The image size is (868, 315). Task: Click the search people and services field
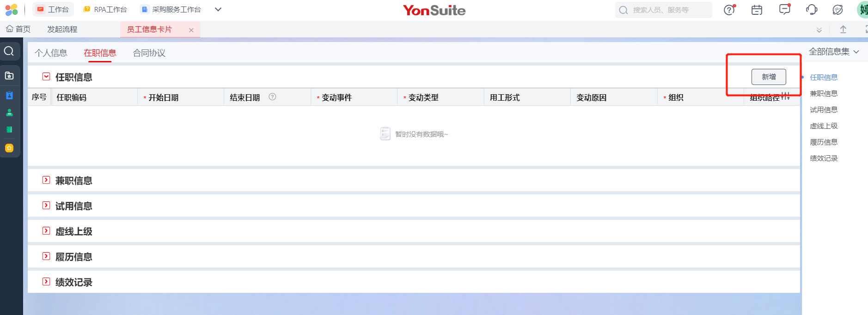(664, 10)
